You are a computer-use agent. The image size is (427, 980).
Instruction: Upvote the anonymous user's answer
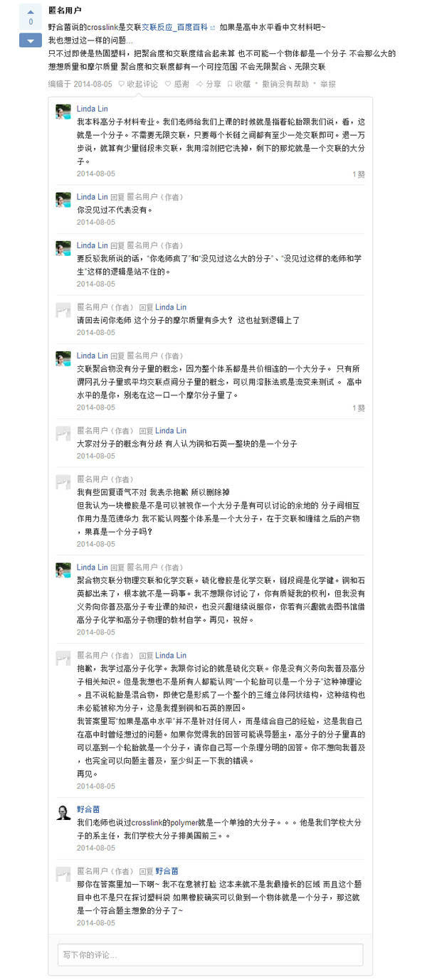tap(31, 12)
